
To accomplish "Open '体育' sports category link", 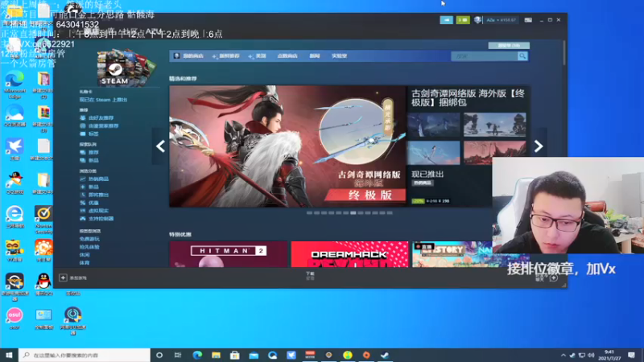I will [85, 263].
